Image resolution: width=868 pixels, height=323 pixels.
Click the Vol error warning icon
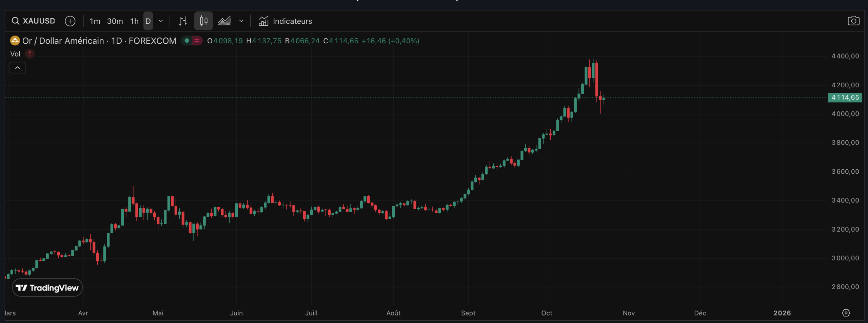tap(30, 54)
